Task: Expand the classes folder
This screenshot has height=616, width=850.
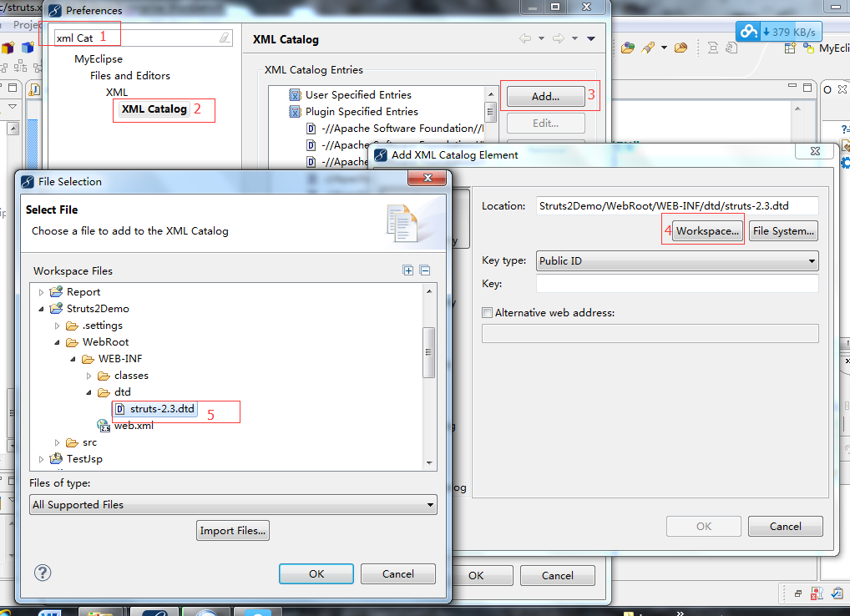Action: tap(89, 376)
